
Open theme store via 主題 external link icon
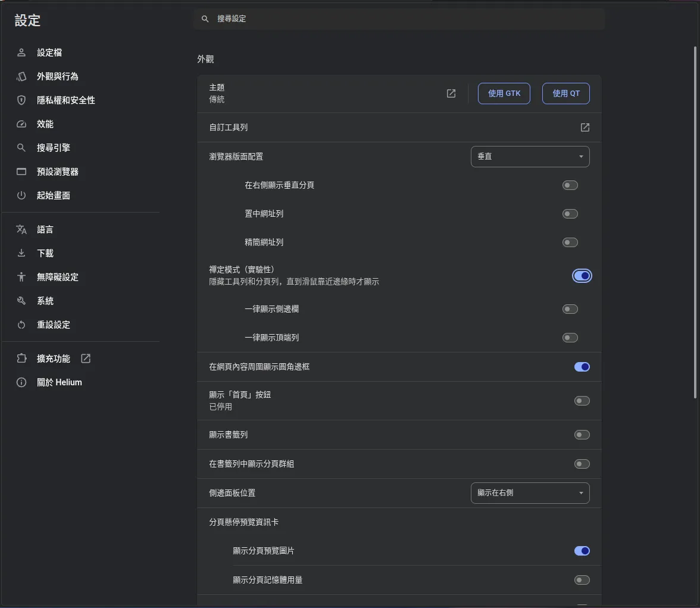click(x=451, y=93)
